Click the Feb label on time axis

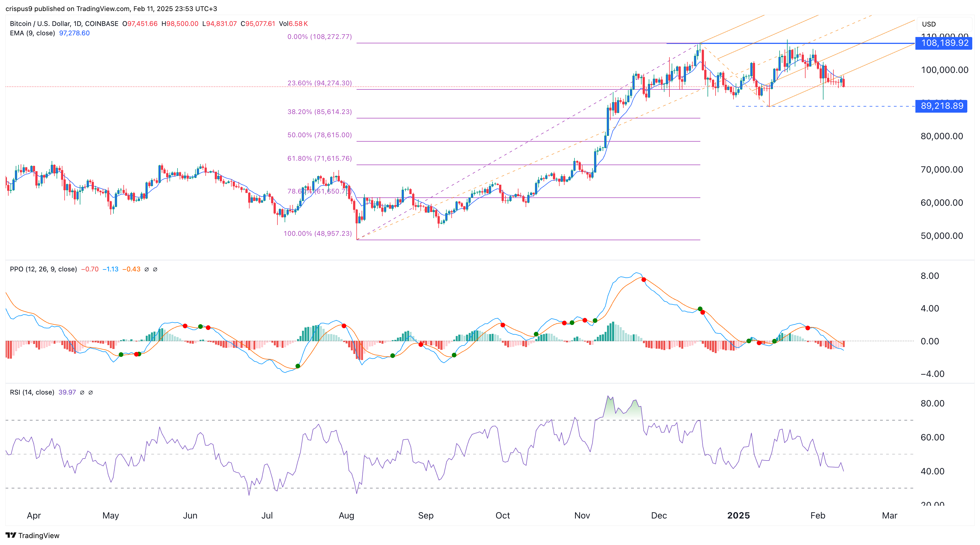click(x=818, y=516)
